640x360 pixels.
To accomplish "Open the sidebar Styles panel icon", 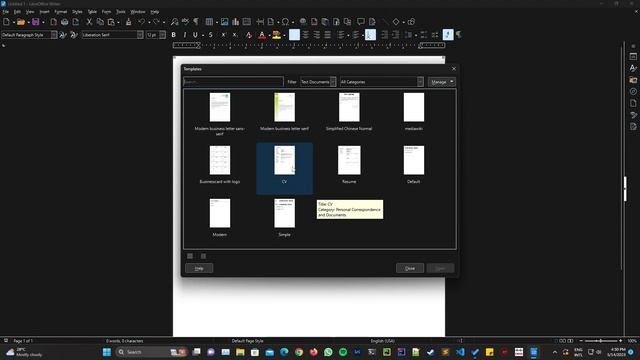I will 633,68.
